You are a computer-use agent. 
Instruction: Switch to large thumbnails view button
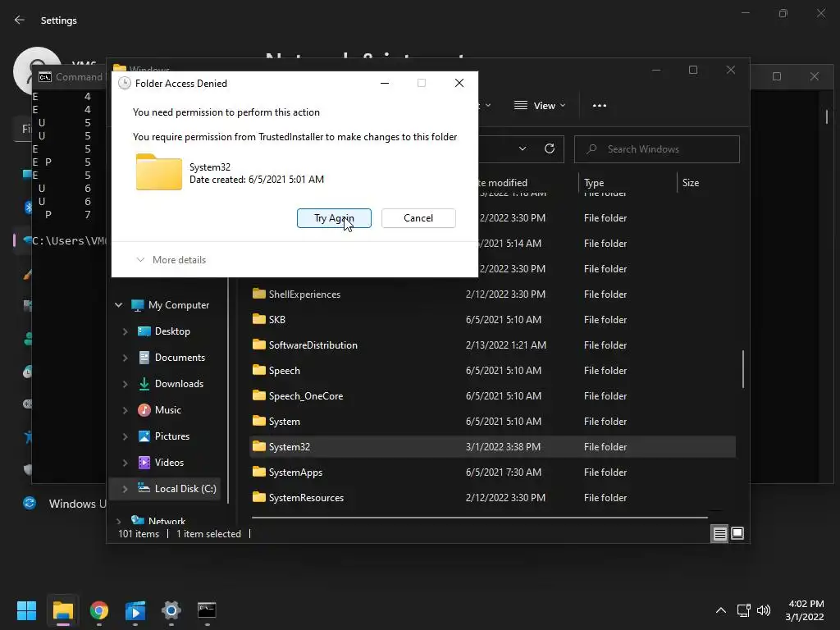pos(737,533)
